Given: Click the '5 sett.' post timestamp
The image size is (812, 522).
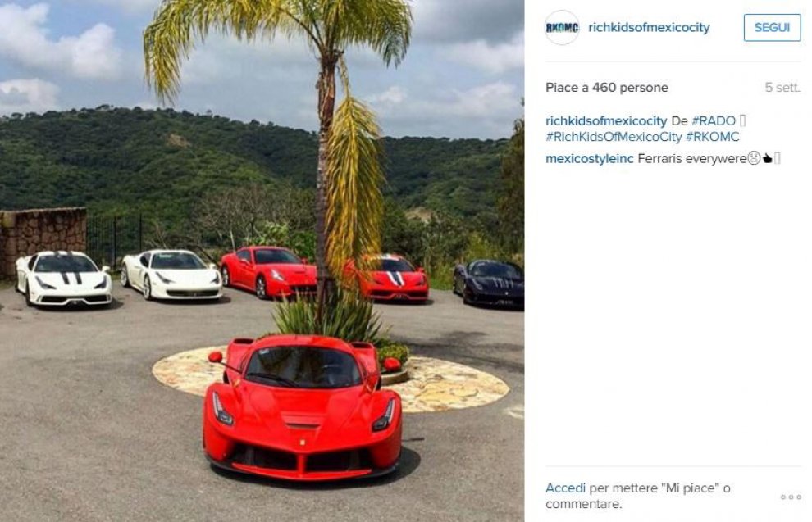Looking at the screenshot, I should tap(782, 88).
